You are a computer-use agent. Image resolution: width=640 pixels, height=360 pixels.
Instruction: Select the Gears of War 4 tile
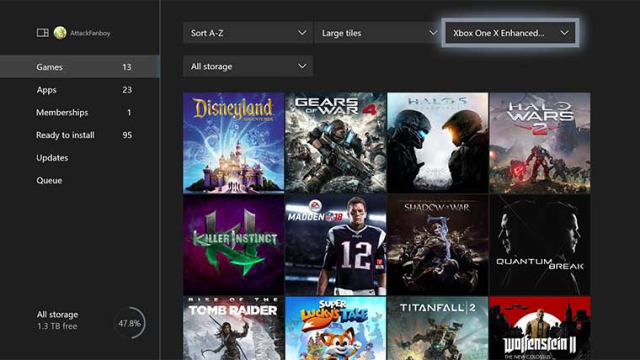[x=336, y=142]
